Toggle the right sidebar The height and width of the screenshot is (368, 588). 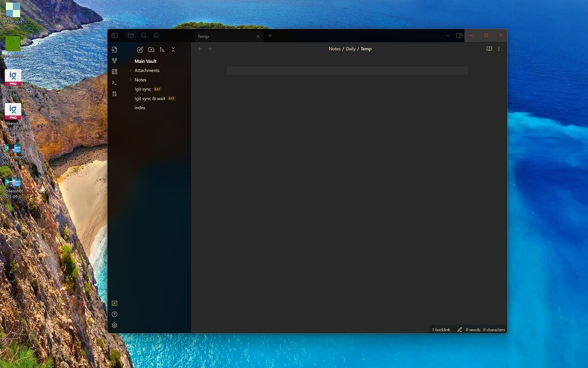[x=459, y=36]
